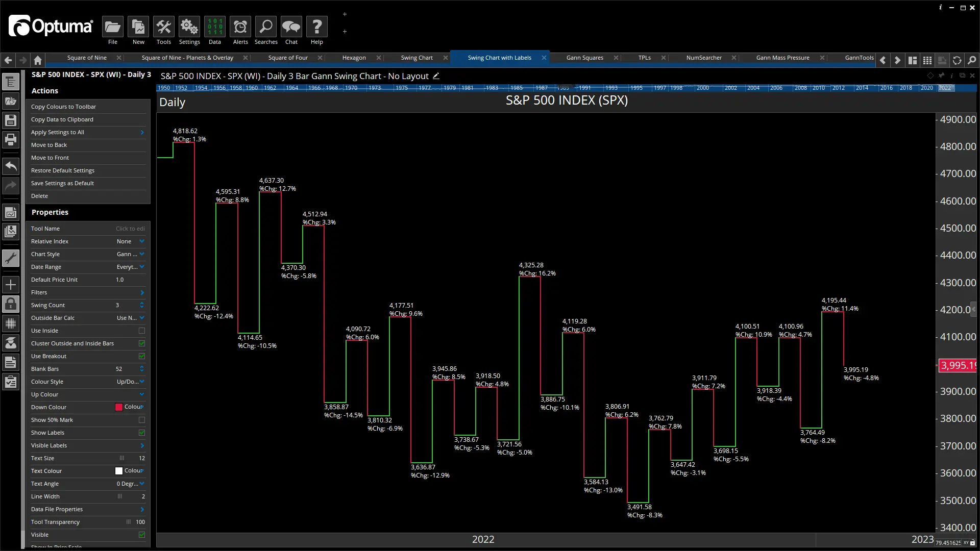Click the grid layout icon in tab bar

click(x=927, y=60)
